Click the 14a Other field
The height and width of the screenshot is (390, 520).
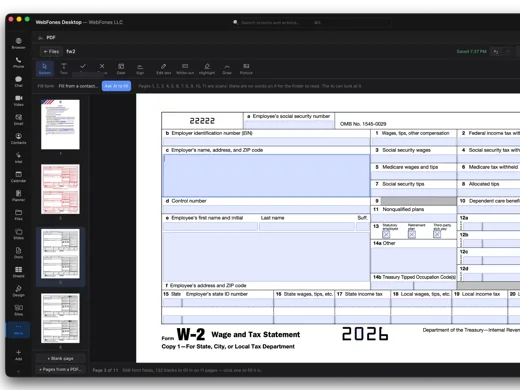[414, 260]
